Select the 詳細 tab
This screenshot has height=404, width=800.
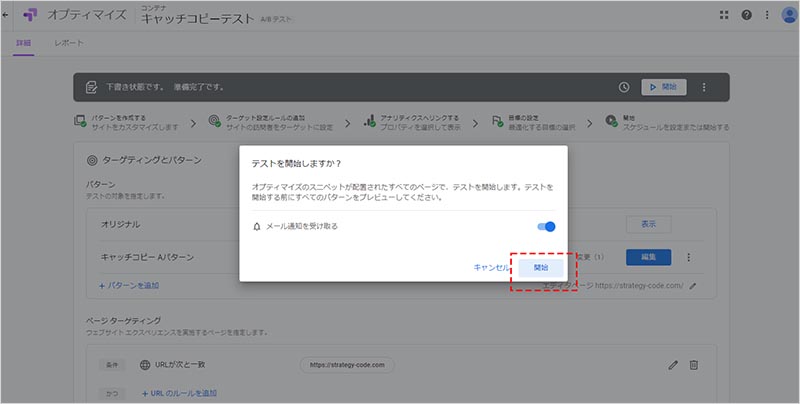pyautogui.click(x=25, y=44)
